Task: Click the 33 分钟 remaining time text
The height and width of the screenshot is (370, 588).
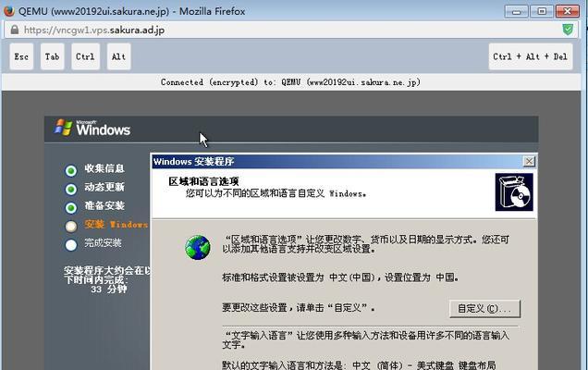Action: click(109, 290)
